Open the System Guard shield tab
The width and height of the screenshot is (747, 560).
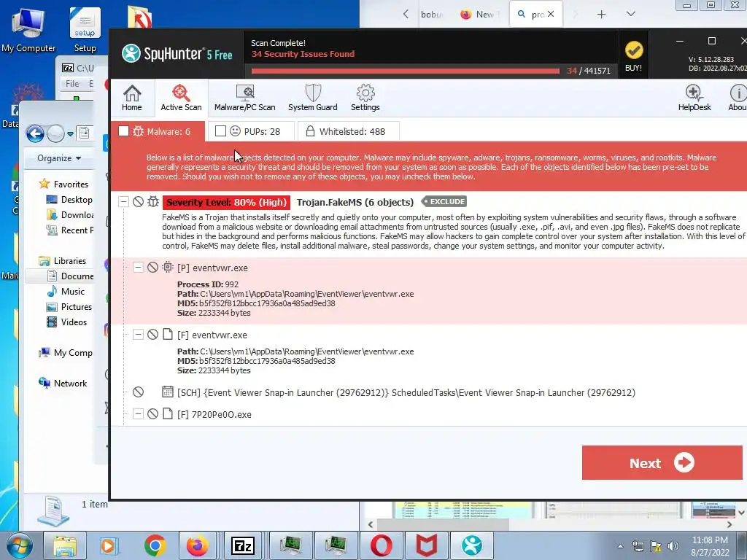[x=312, y=98]
